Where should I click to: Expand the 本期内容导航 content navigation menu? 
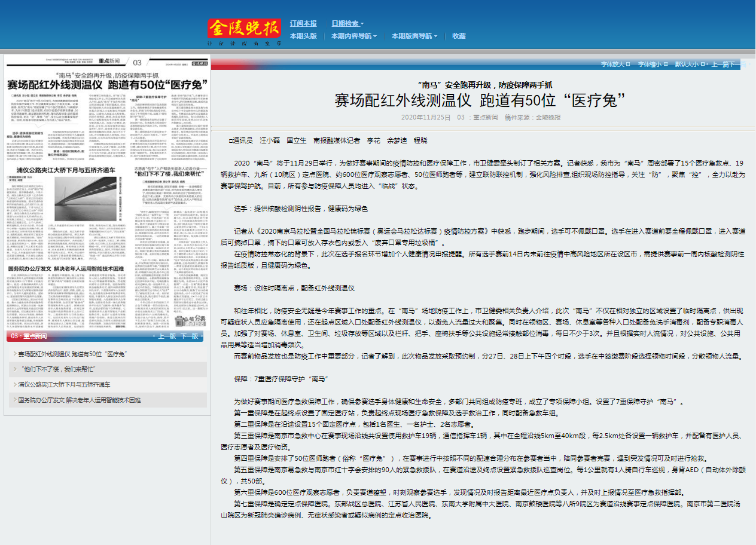354,36
